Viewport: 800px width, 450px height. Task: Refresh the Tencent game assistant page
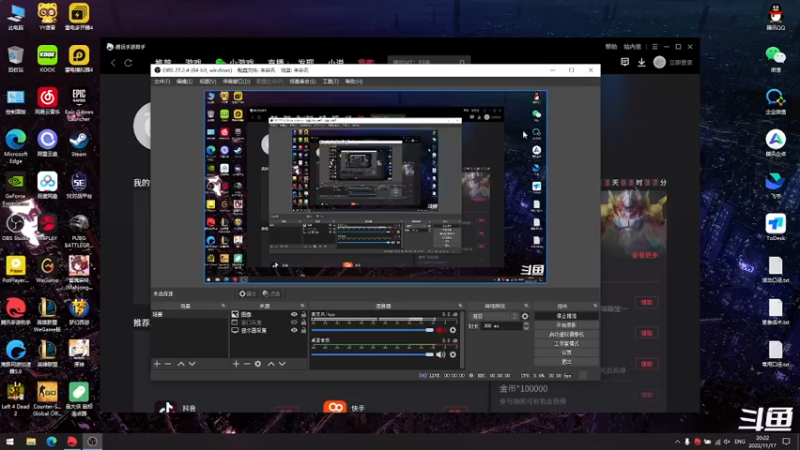pyautogui.click(x=129, y=63)
